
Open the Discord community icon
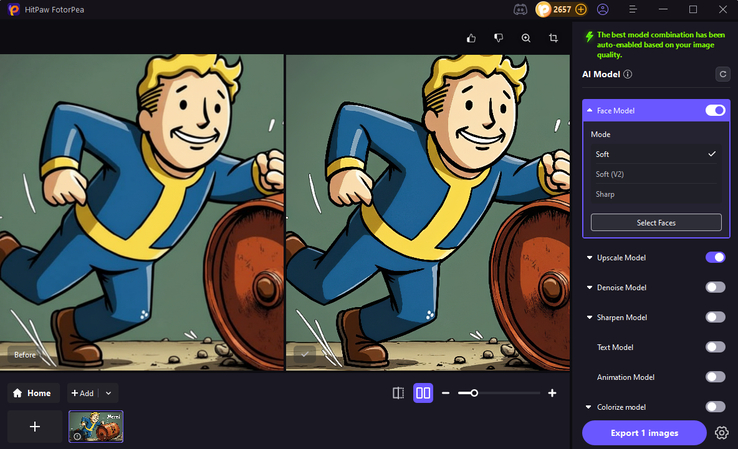[x=517, y=9]
